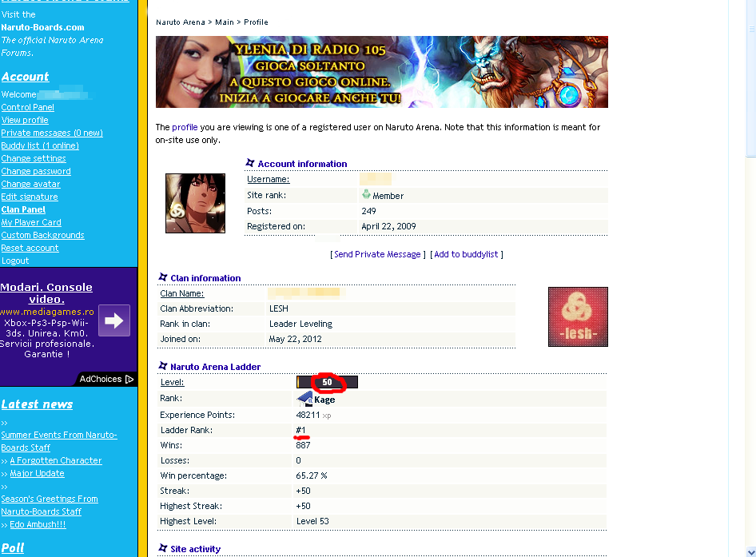Click the Level: label
756x557 pixels.
172,382
